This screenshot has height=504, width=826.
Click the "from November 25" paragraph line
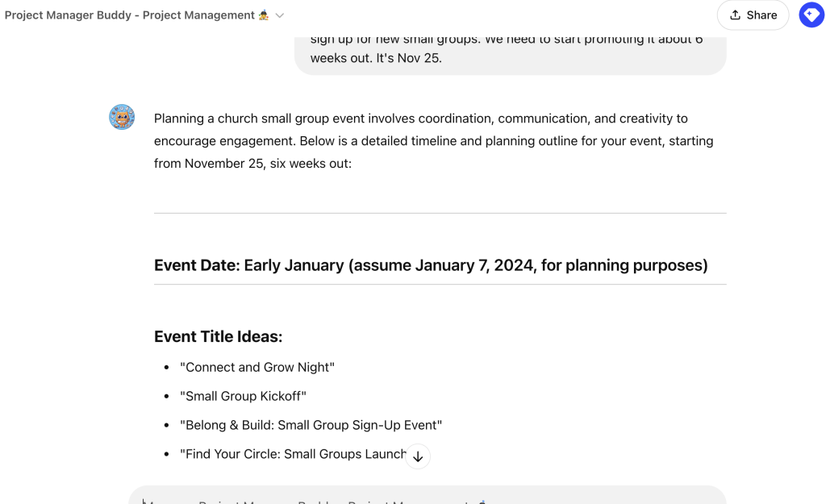pyautogui.click(x=252, y=164)
